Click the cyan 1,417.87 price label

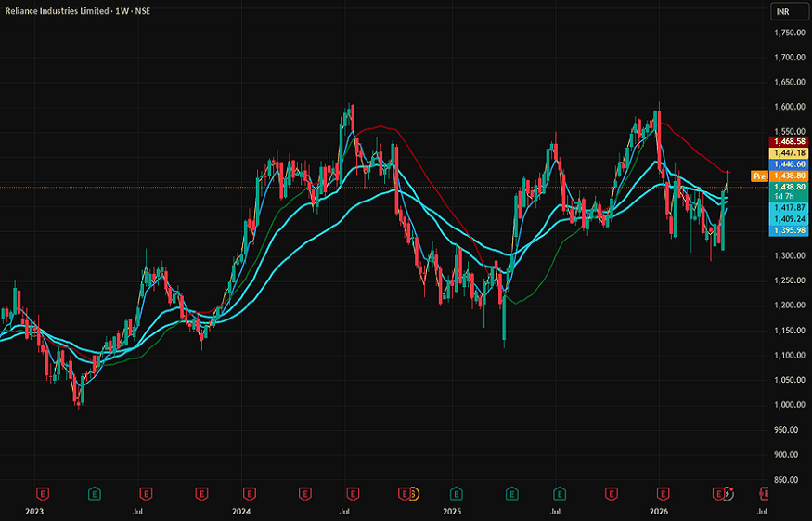pyautogui.click(x=789, y=208)
